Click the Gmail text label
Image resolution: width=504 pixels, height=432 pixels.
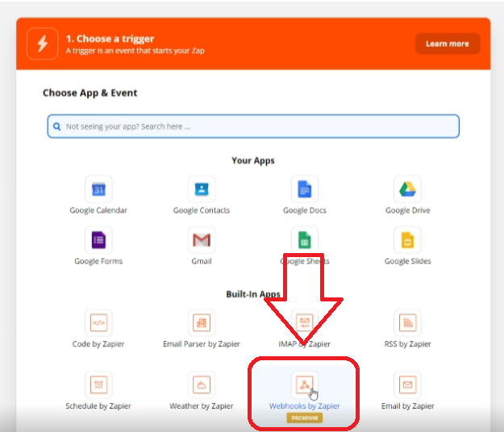(x=202, y=261)
